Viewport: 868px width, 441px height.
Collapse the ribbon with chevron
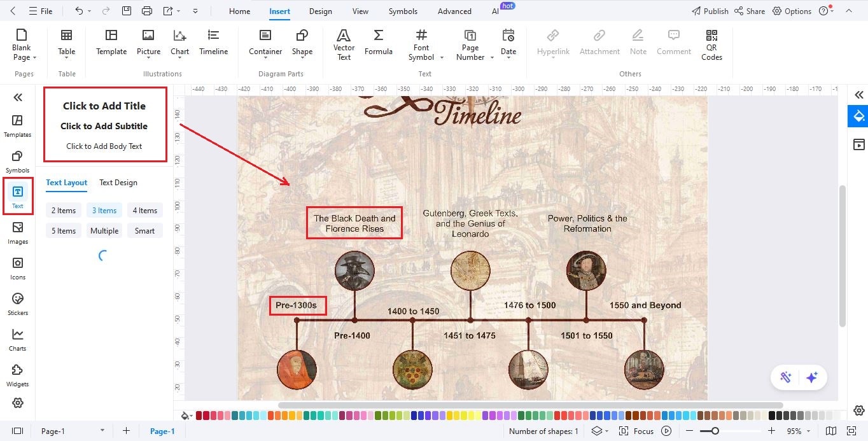tap(848, 11)
